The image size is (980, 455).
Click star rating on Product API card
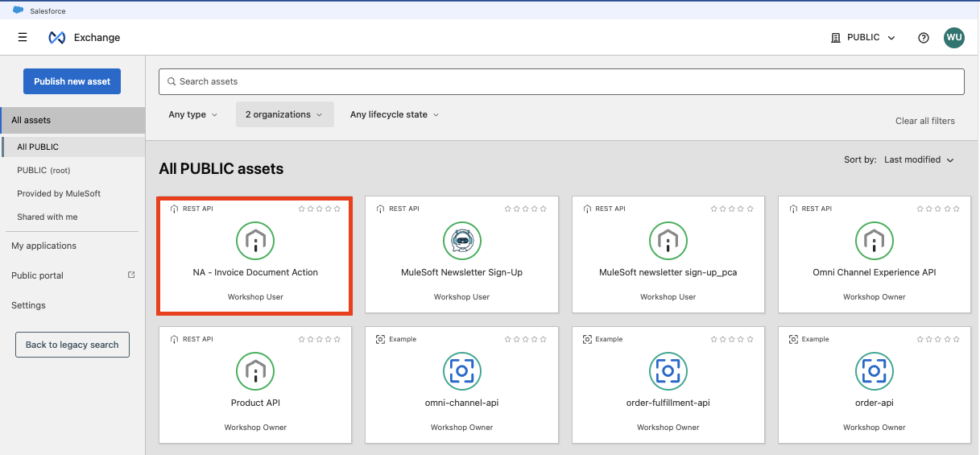click(x=320, y=339)
